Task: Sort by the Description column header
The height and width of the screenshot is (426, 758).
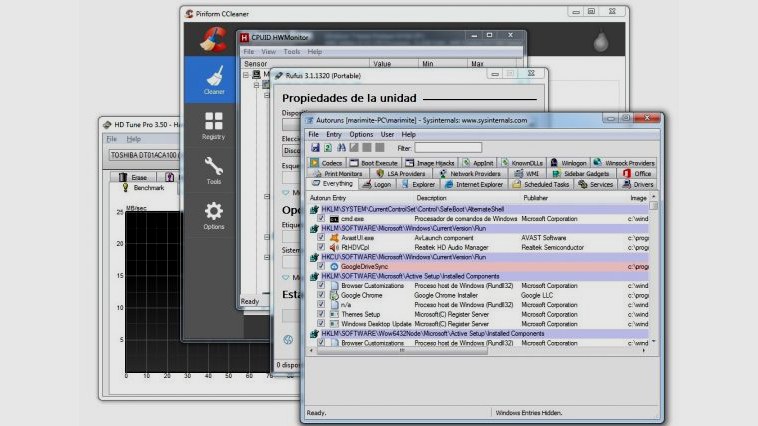Action: (431, 198)
